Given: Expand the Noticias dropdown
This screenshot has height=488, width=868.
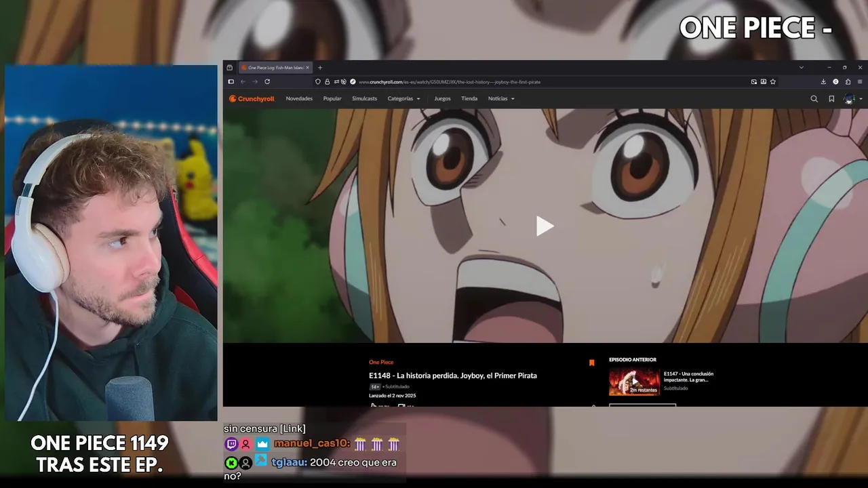Looking at the screenshot, I should [501, 99].
